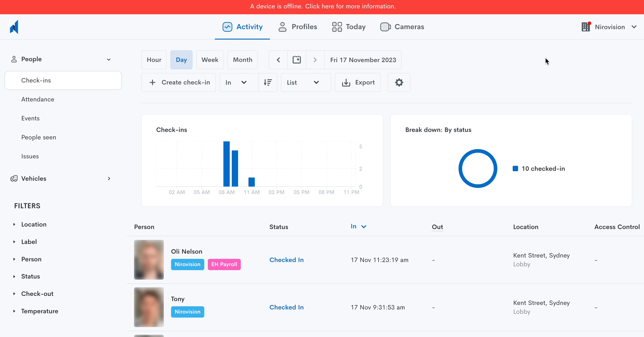The image size is (644, 337).
Task: Collapse the People section chevron
Action: (109, 60)
